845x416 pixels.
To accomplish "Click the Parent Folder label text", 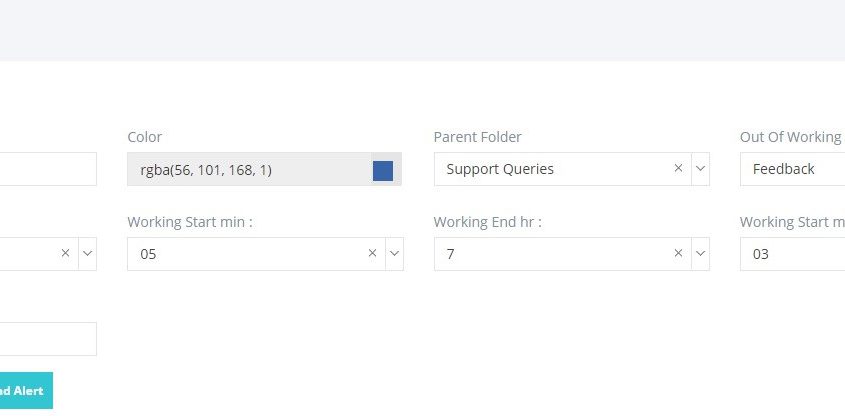I will click(x=477, y=137).
